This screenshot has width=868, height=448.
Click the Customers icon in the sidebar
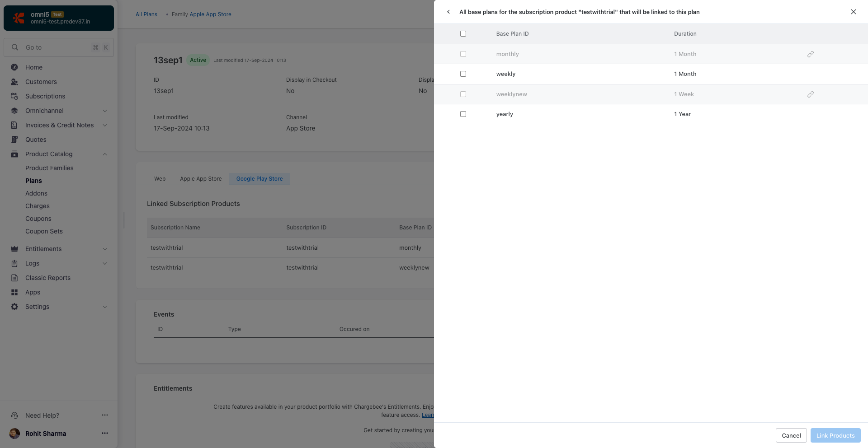(x=14, y=82)
